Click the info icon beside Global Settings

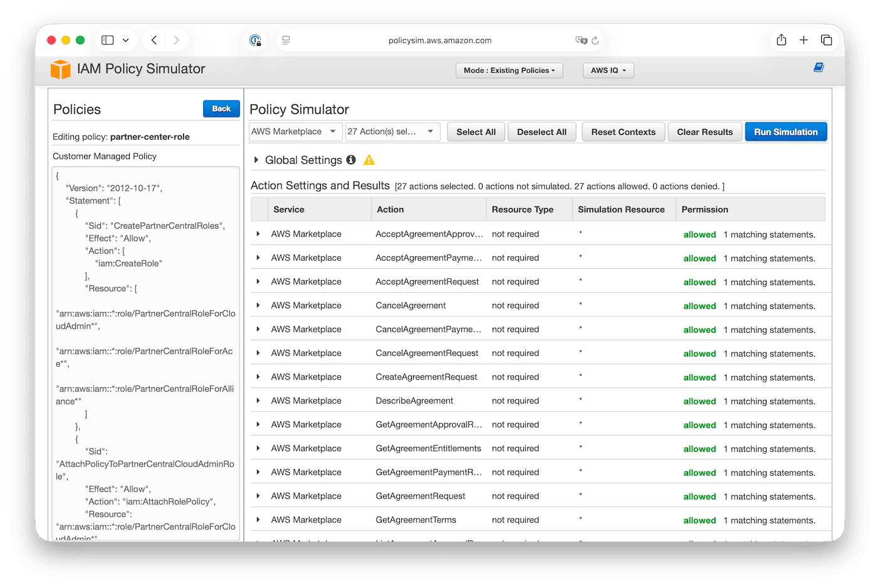coord(351,160)
